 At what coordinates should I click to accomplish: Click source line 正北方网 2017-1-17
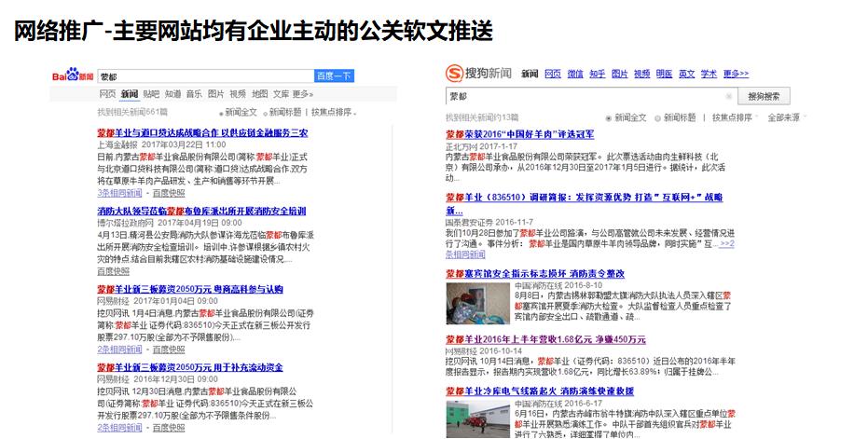coord(482,146)
